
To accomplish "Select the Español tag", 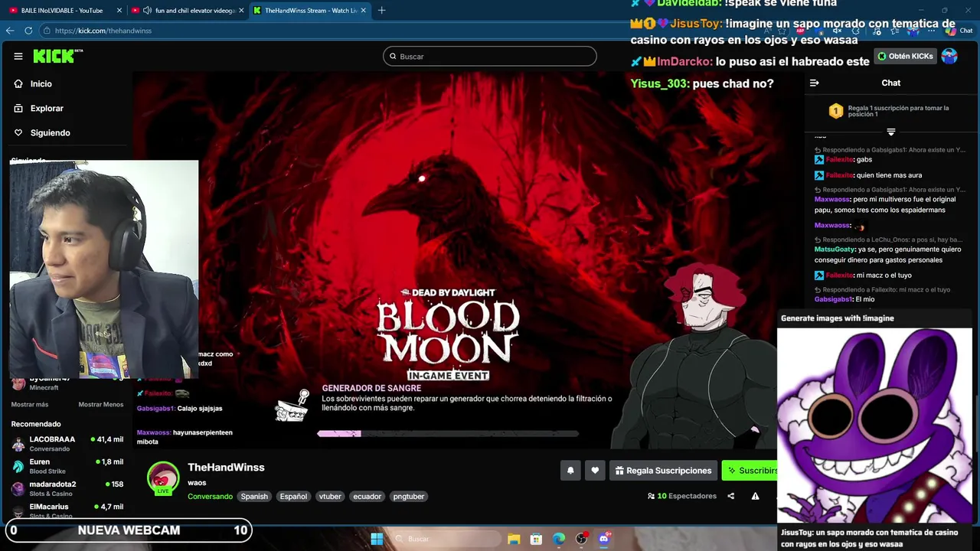I will point(293,497).
